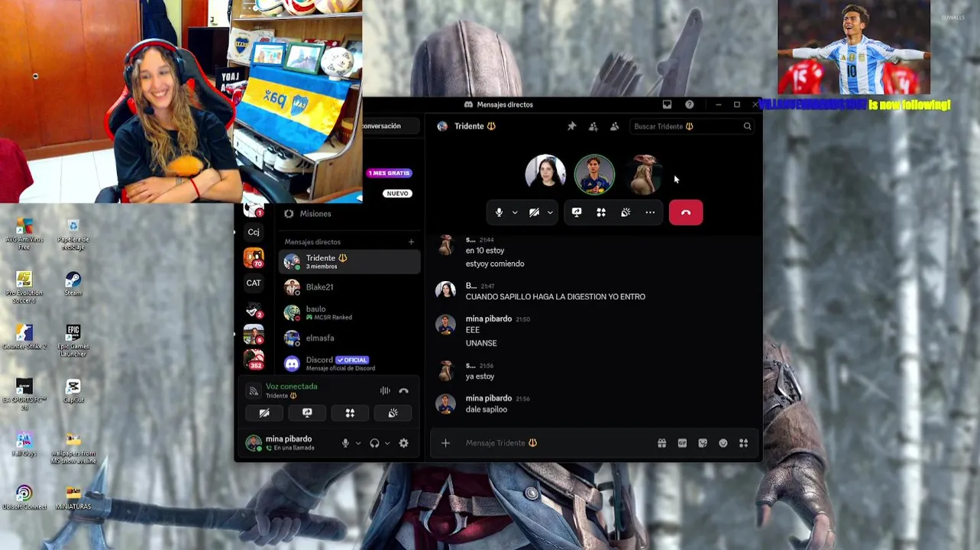Open more options ellipsis in call controls
980x550 pixels.
(650, 212)
